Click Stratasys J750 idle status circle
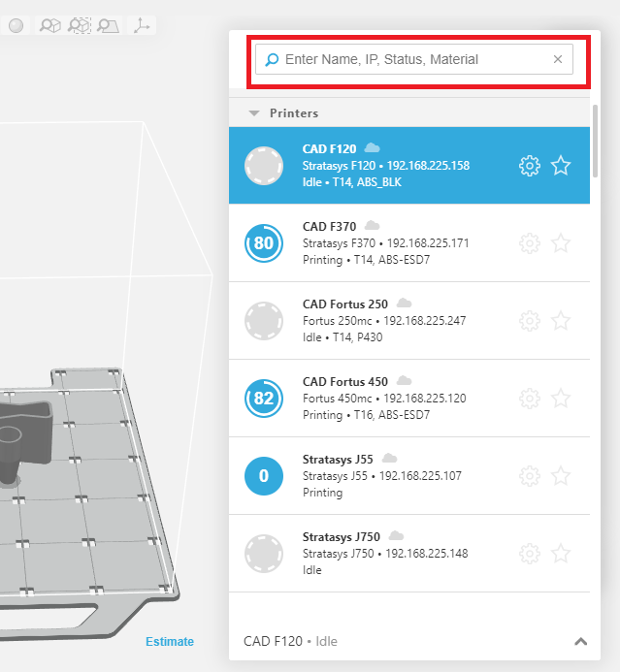The width and height of the screenshot is (620, 672). 264,554
